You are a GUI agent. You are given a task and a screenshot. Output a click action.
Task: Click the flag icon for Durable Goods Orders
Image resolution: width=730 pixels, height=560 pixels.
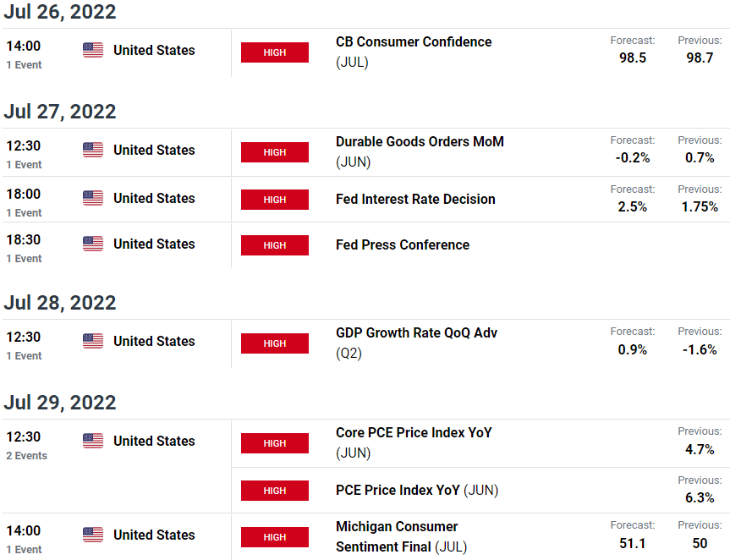click(93, 150)
